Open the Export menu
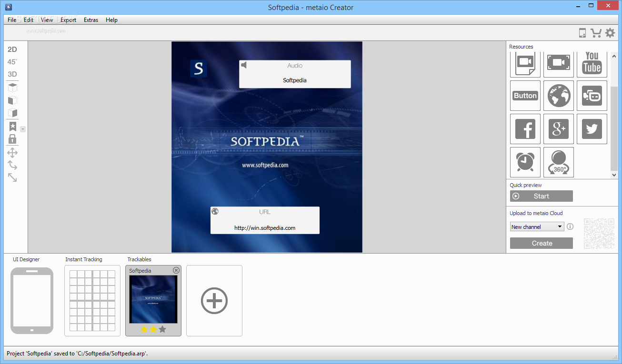This screenshot has height=364, width=622. point(69,20)
